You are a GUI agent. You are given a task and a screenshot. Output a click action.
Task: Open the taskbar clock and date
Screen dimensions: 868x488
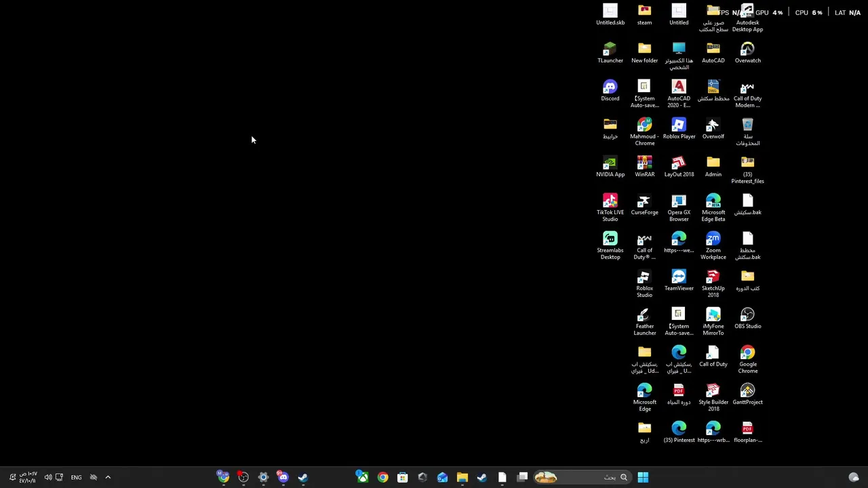pos(28,477)
